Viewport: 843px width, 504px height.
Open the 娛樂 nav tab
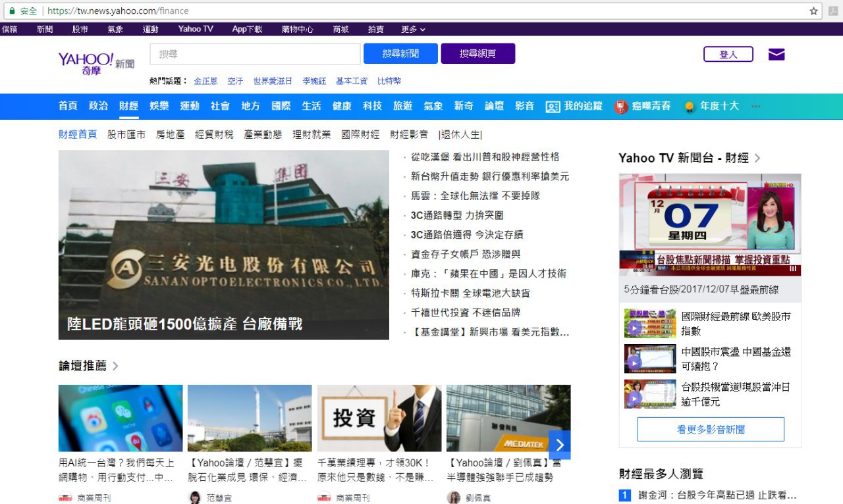pos(159,106)
